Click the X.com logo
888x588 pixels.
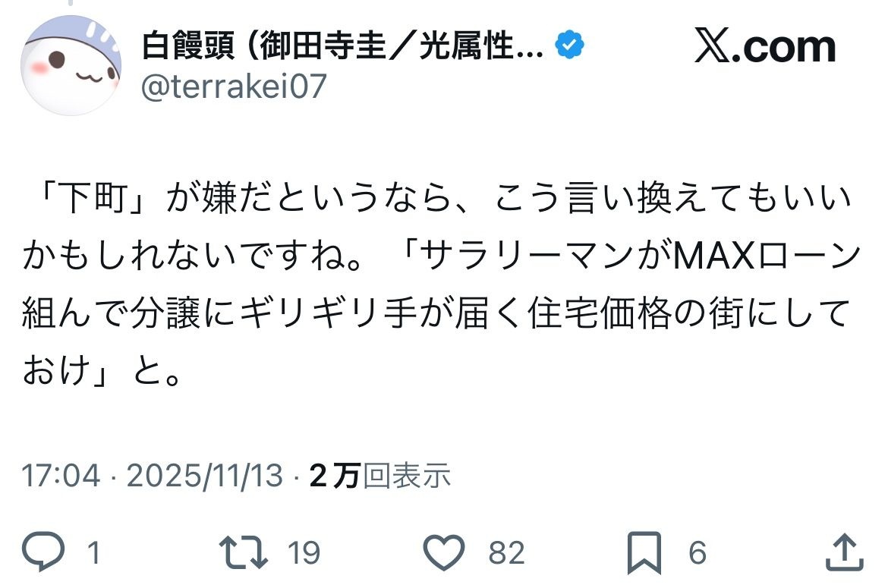pos(765,47)
